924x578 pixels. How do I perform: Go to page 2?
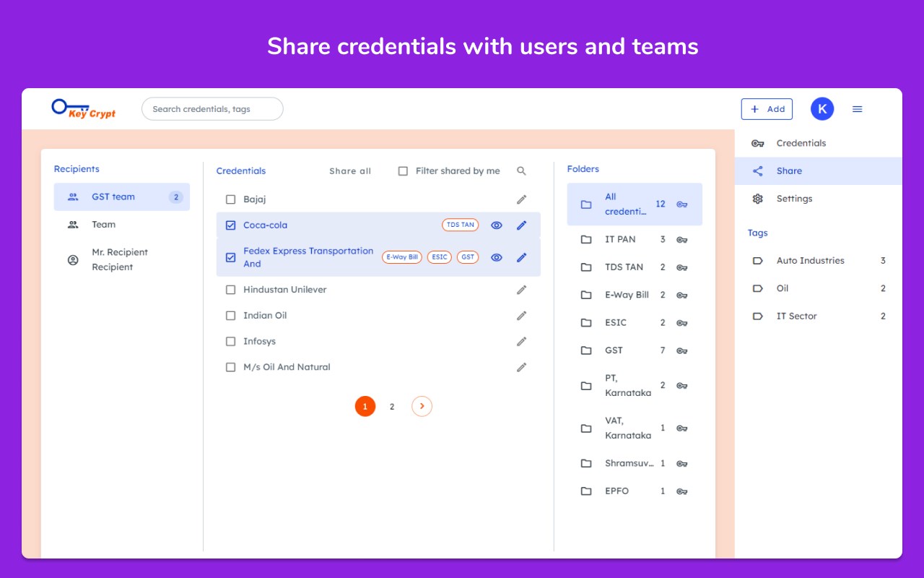click(392, 407)
